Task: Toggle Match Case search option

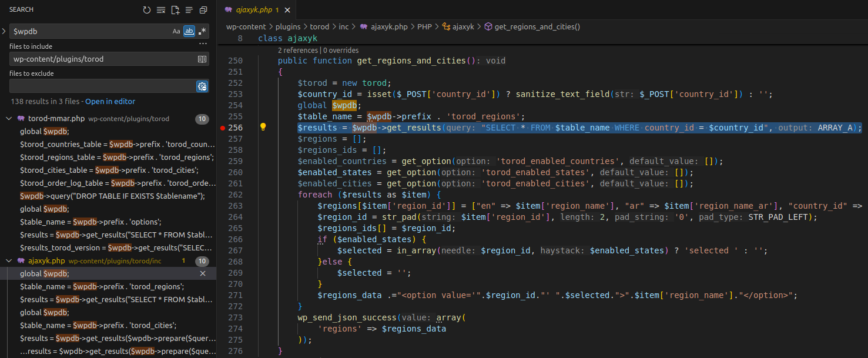Action: pos(176,32)
